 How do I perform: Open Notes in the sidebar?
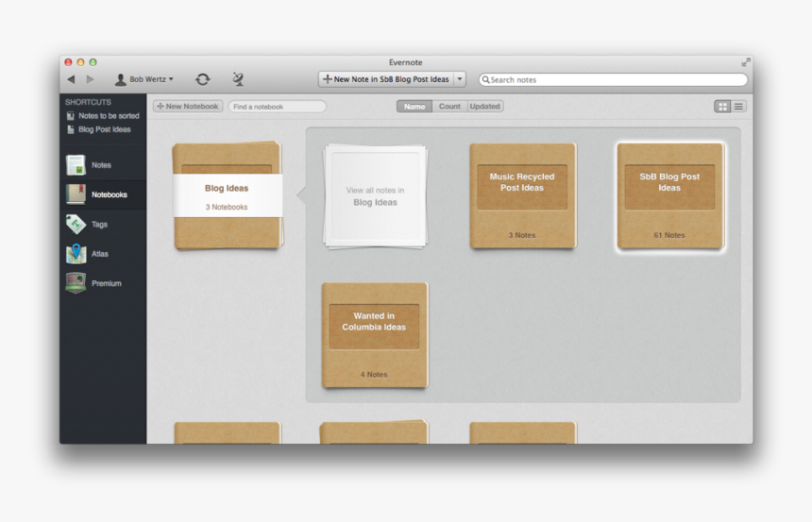point(103,165)
